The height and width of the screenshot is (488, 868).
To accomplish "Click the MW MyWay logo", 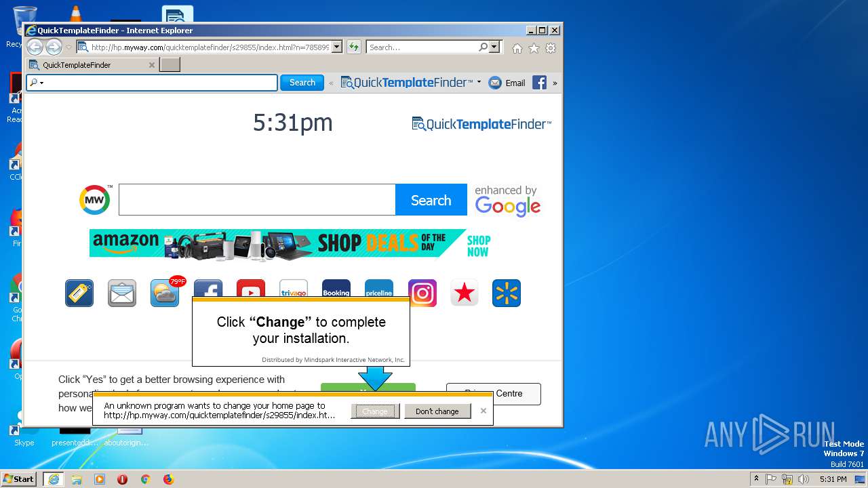I will coord(95,199).
